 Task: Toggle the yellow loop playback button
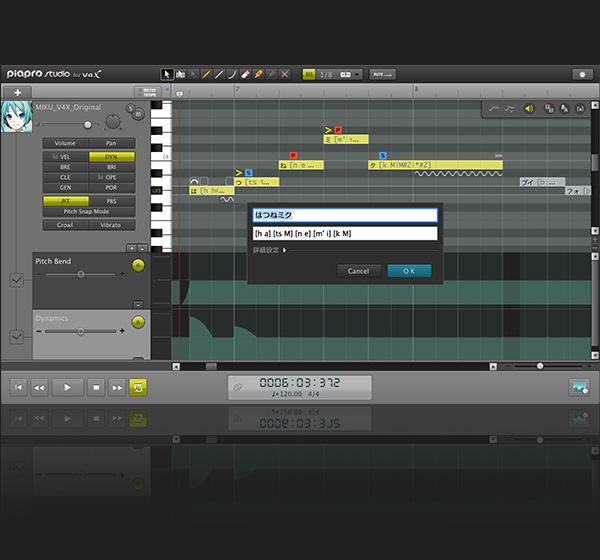coord(139,387)
